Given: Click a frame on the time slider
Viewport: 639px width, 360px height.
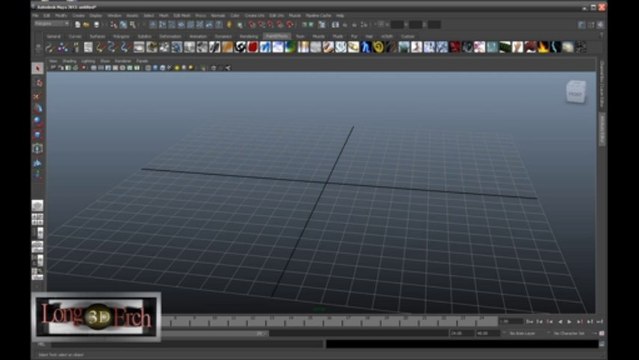Looking at the screenshot, I should point(330,321).
